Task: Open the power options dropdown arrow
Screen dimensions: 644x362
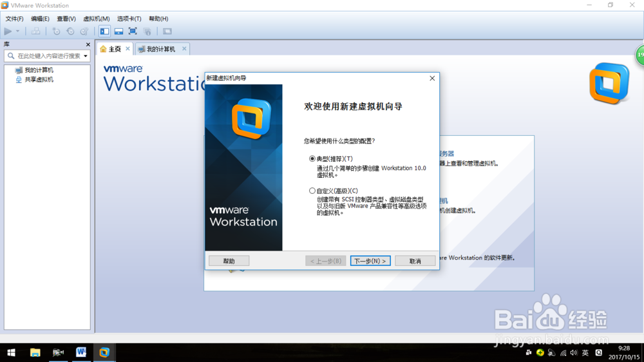Action: tap(17, 31)
